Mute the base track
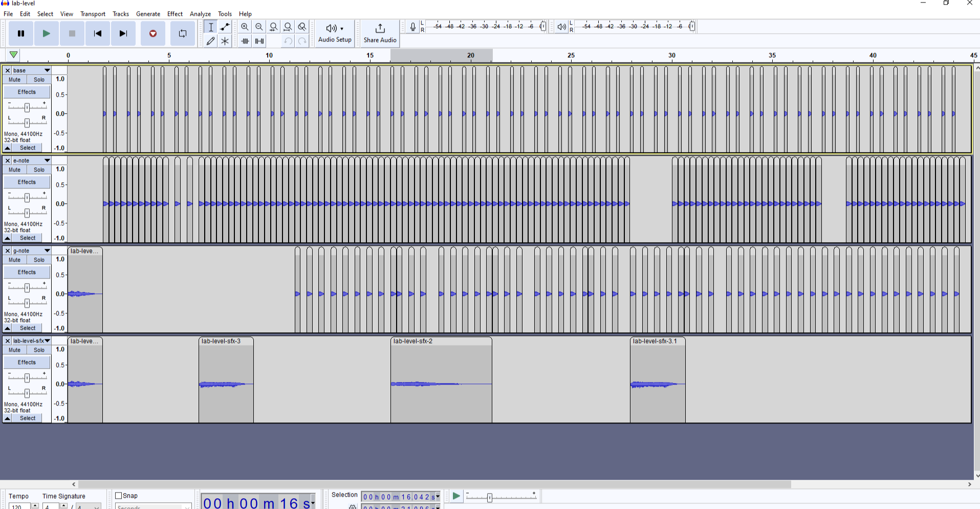Viewport: 980px width, 509px height. pos(15,79)
